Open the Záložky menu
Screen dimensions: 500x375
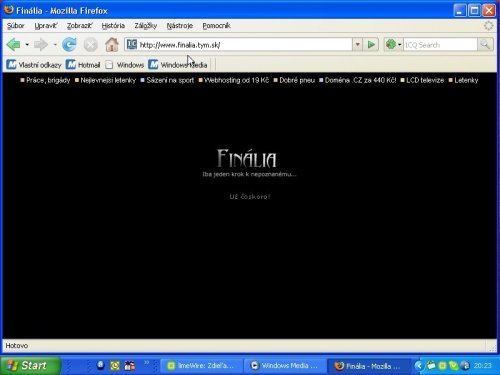[146, 26]
